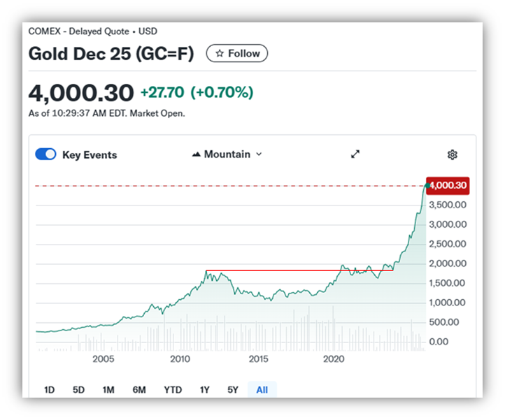Open chart settings gear icon
The width and height of the screenshot is (505, 420).
pyautogui.click(x=452, y=154)
